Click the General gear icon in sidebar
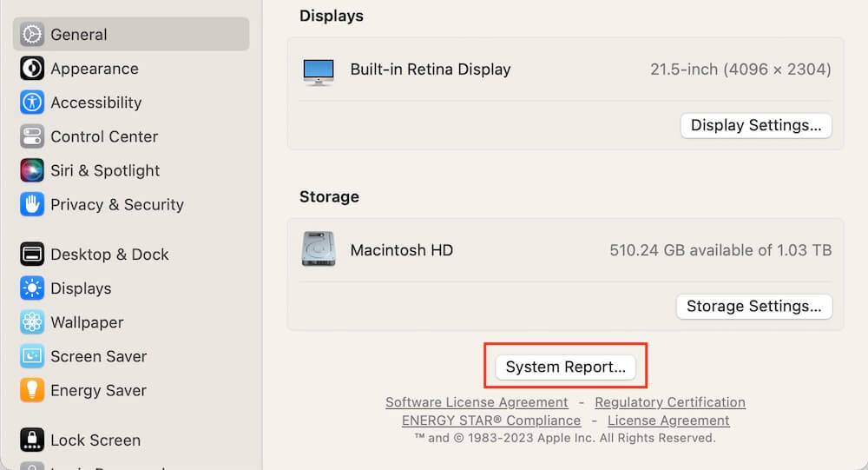Viewport: 868px width, 470px height. click(32, 35)
